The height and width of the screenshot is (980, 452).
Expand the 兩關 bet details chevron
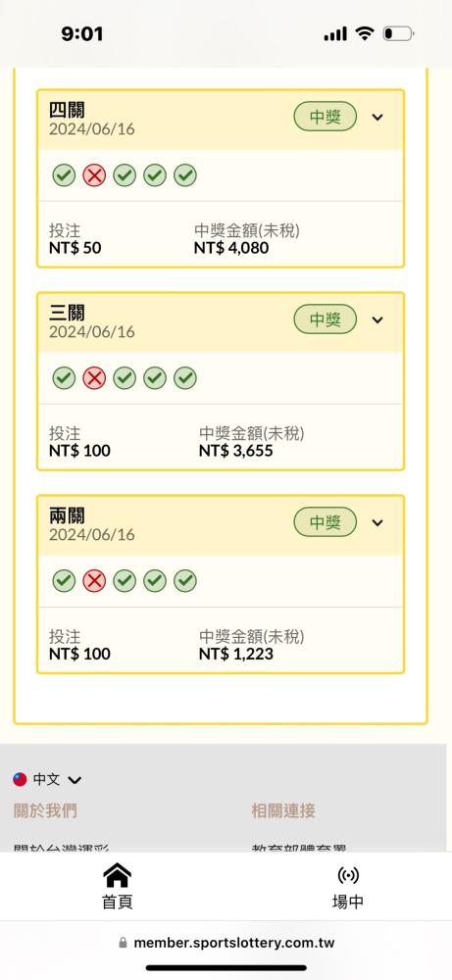[x=377, y=522]
